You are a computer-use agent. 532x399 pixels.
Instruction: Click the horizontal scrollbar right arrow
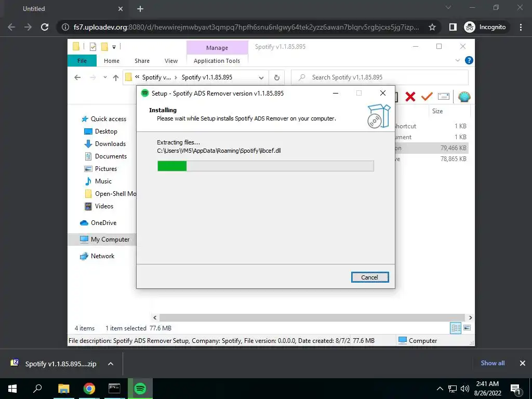coord(470,317)
